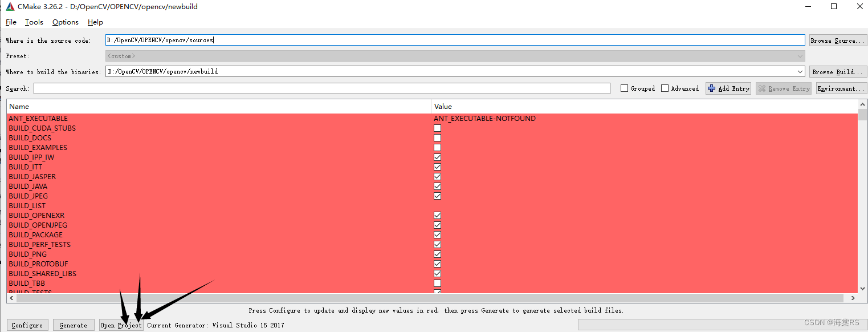Open the Tools menu
Viewport: 868px width, 332px height.
tap(34, 22)
